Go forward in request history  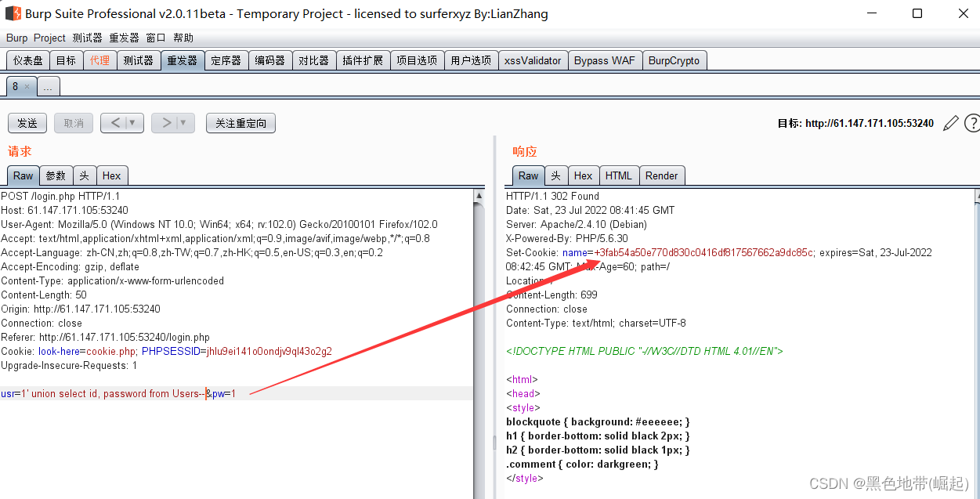[165, 123]
